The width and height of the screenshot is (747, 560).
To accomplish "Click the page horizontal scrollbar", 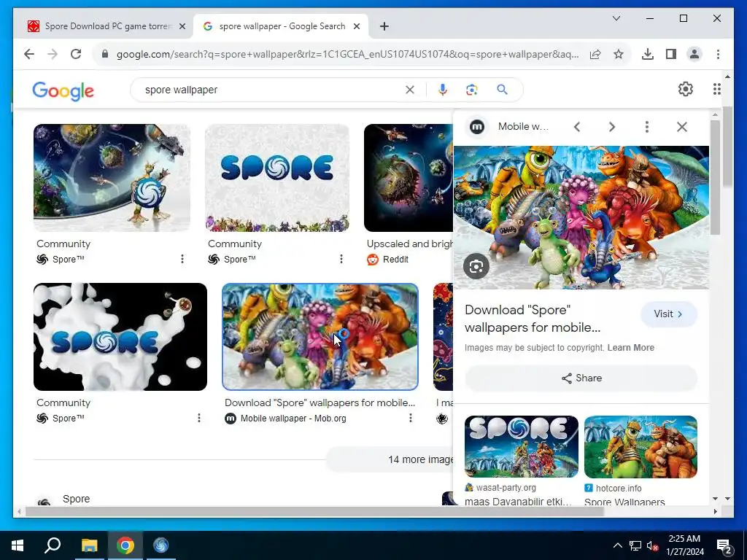I will tap(314, 511).
